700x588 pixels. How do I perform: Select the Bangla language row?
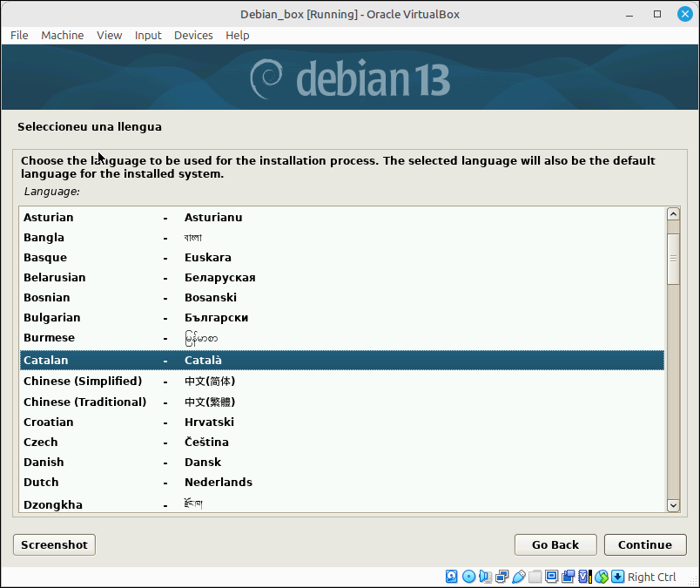[x=342, y=237]
